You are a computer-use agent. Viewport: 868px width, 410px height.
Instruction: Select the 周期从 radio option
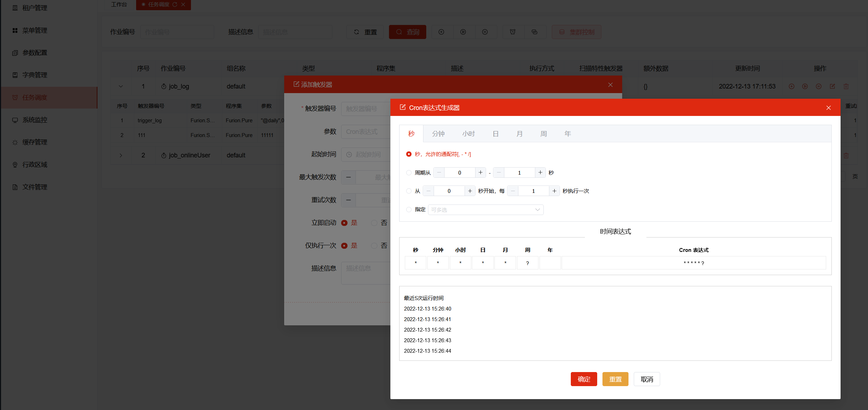(x=409, y=173)
